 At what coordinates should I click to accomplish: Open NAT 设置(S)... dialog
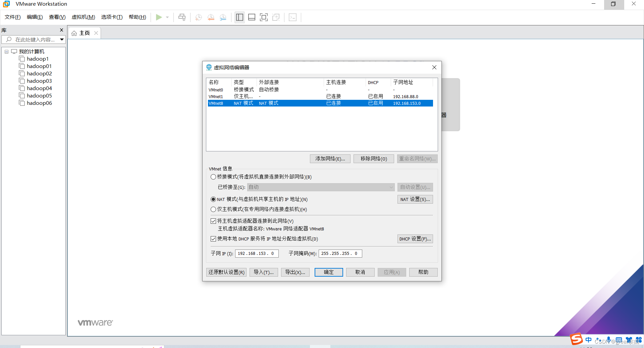click(x=415, y=199)
